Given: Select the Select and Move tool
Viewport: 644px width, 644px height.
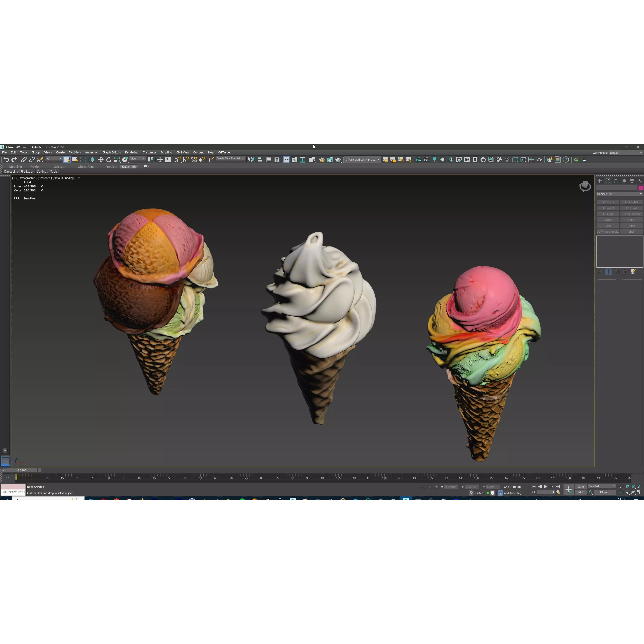Looking at the screenshot, I should (x=101, y=160).
